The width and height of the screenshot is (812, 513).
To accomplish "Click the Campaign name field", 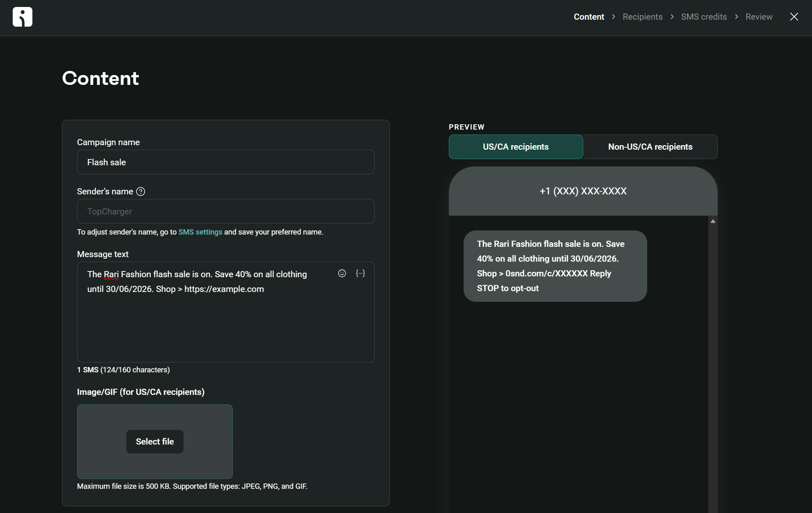I will tap(225, 162).
